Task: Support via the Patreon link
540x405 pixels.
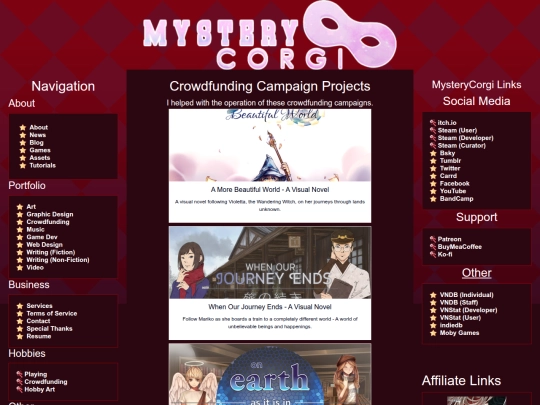Action: [x=449, y=239]
